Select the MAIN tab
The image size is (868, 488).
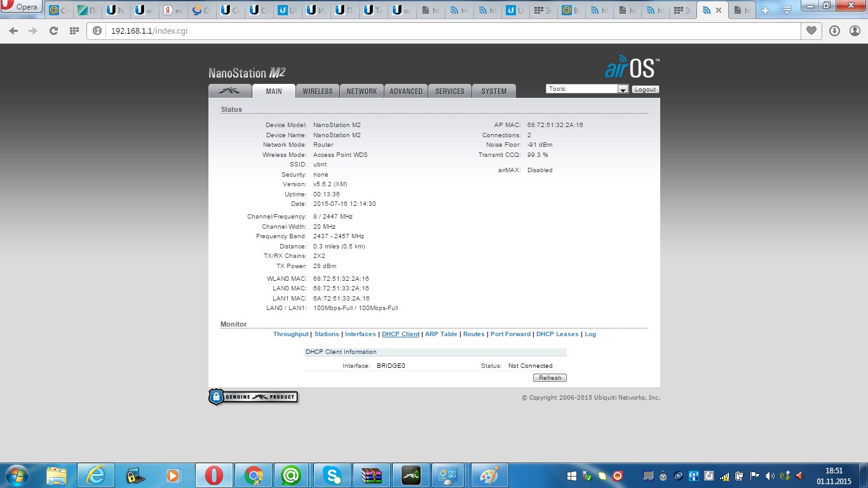click(x=274, y=91)
